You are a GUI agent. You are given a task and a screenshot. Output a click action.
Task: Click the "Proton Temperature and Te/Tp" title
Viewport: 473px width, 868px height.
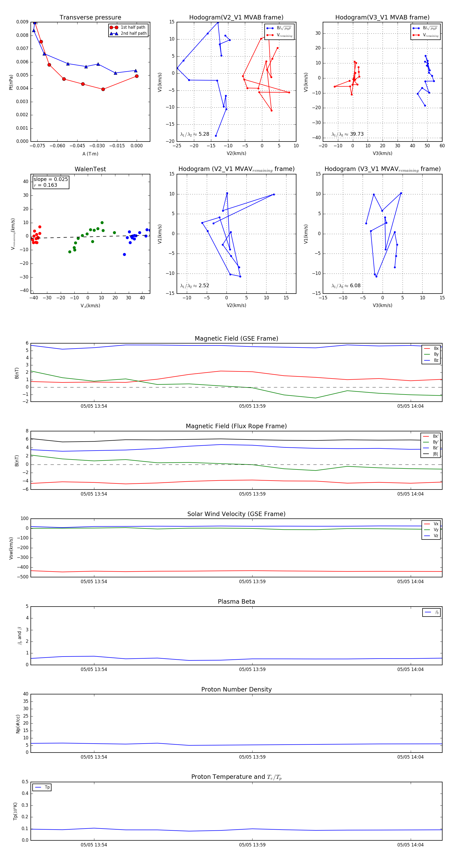coord(236,777)
